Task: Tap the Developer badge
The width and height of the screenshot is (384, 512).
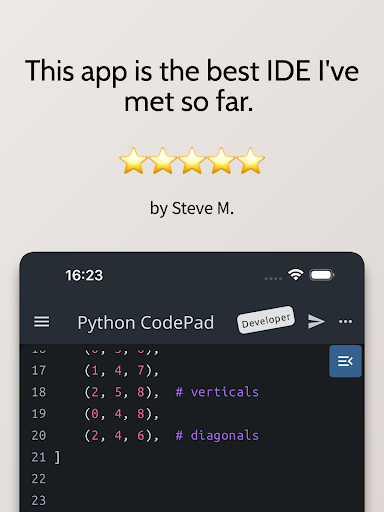Action: pyautogui.click(x=266, y=320)
